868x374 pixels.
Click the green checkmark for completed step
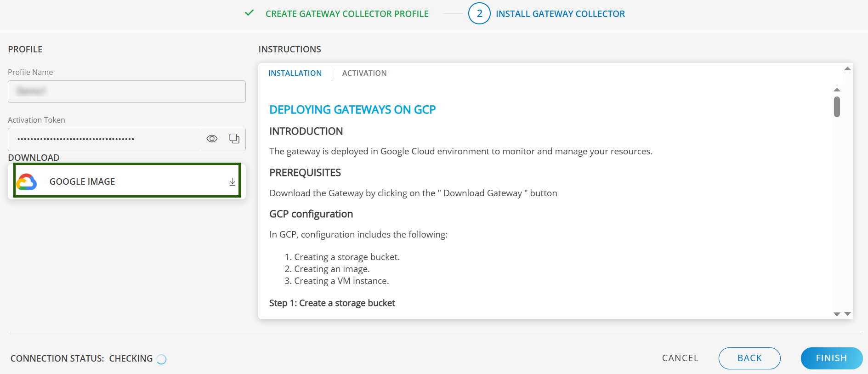point(249,13)
